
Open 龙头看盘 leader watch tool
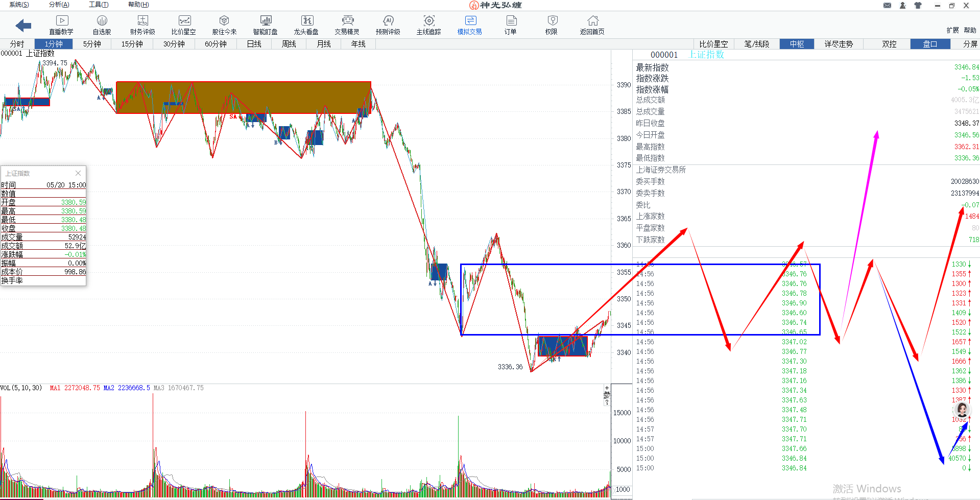(x=306, y=25)
